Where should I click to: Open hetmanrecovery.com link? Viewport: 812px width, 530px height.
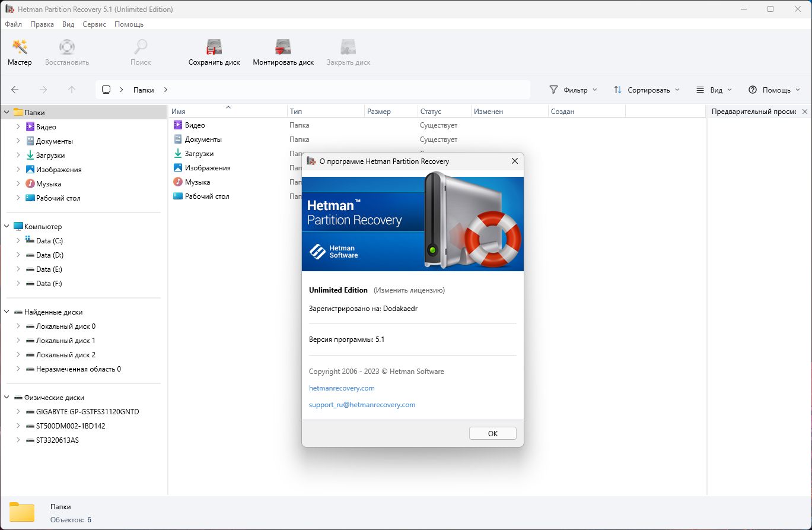342,388
